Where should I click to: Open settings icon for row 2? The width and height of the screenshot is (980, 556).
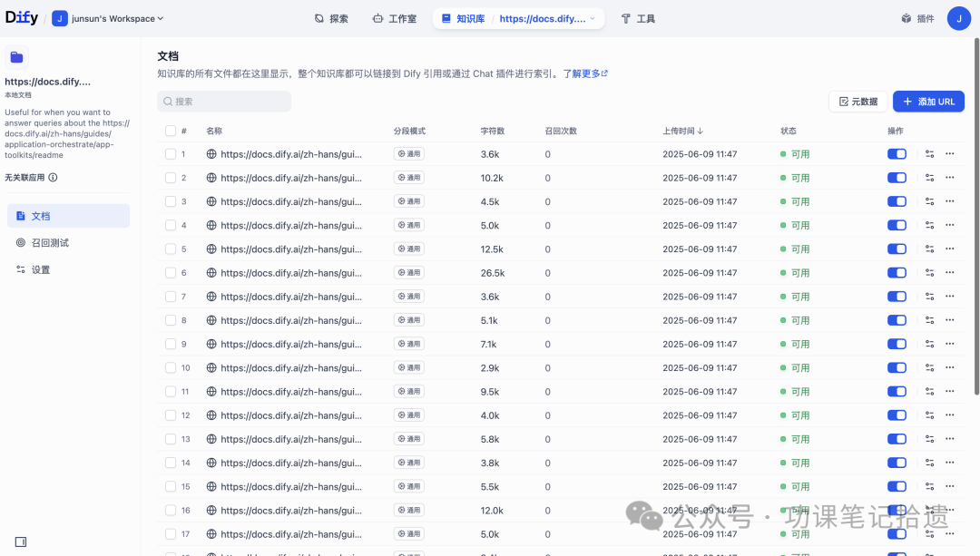coord(929,178)
